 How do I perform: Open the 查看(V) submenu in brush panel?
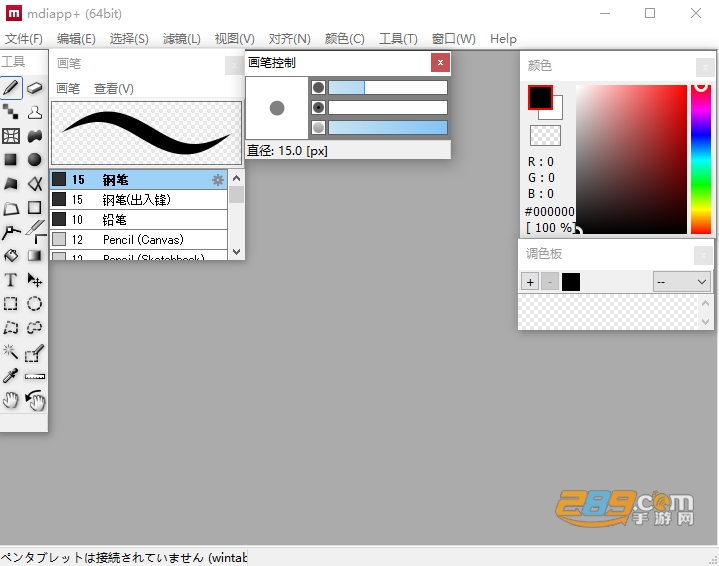(x=114, y=88)
